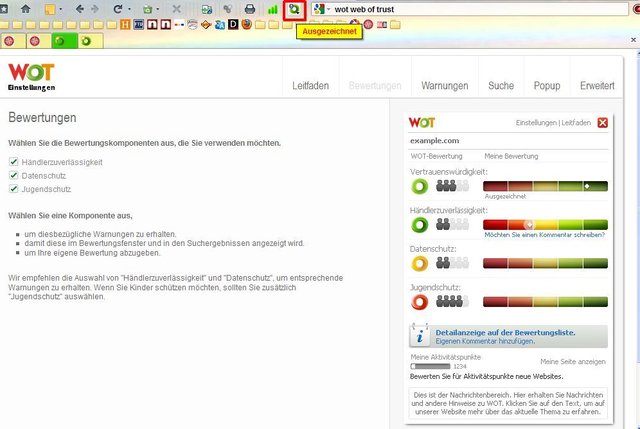This screenshot has height=429, width=640.
Task: Adjust the Jugendschutz rating slider
Action: point(545,302)
